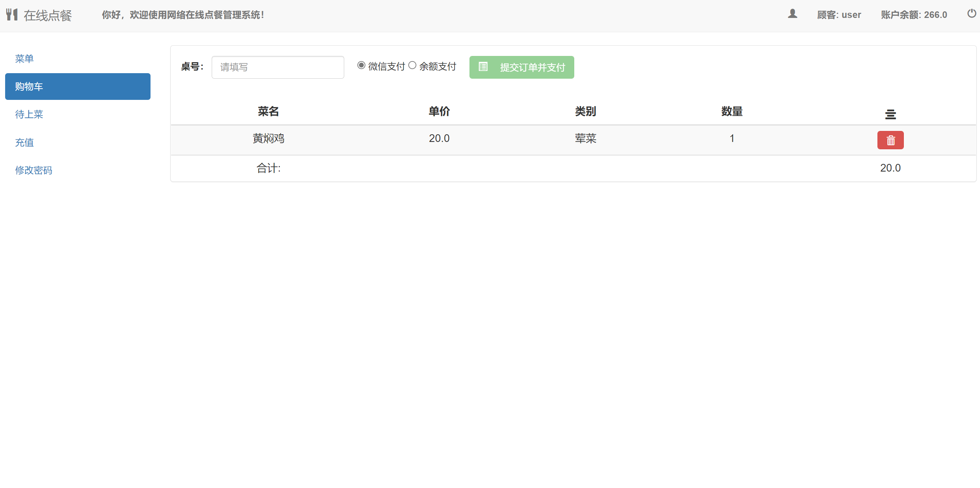The image size is (980, 488).
Task: Click the user profile icon
Action: click(x=792, y=14)
